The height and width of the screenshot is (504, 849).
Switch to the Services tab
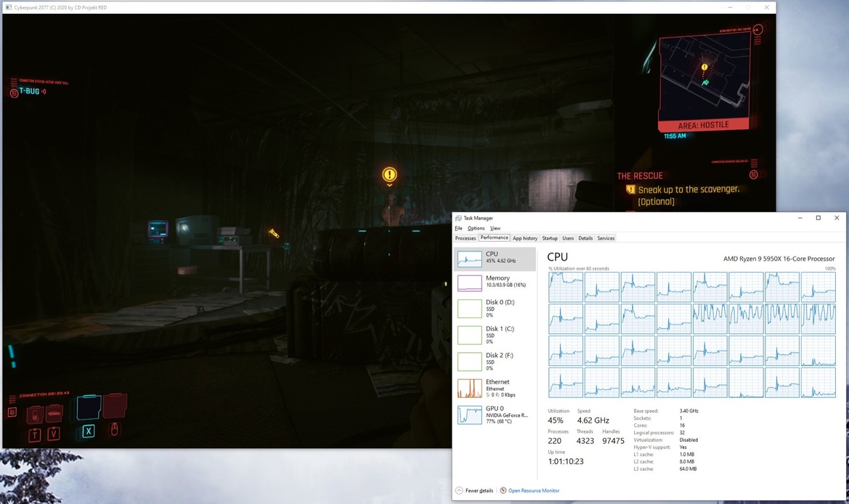[x=606, y=238]
